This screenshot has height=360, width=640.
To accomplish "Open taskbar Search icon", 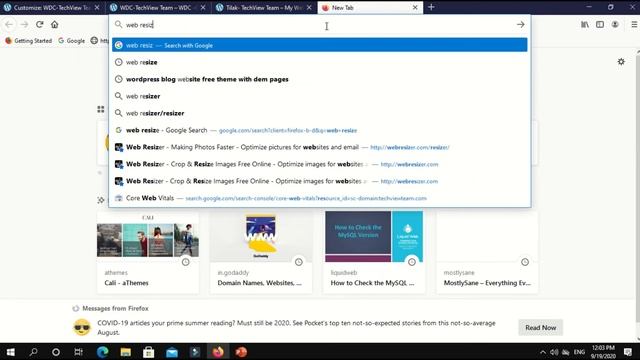I will tap(33, 352).
